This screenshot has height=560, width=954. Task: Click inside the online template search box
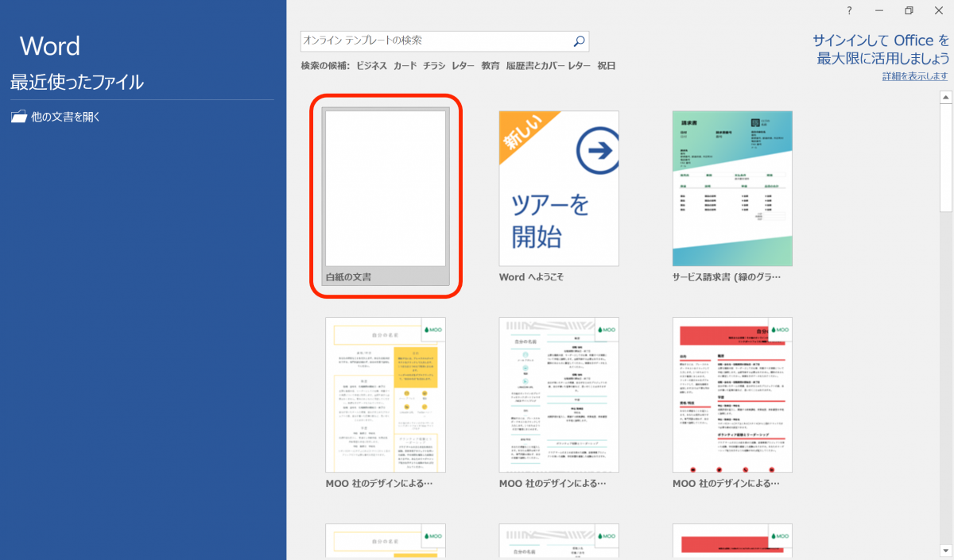[x=437, y=41]
